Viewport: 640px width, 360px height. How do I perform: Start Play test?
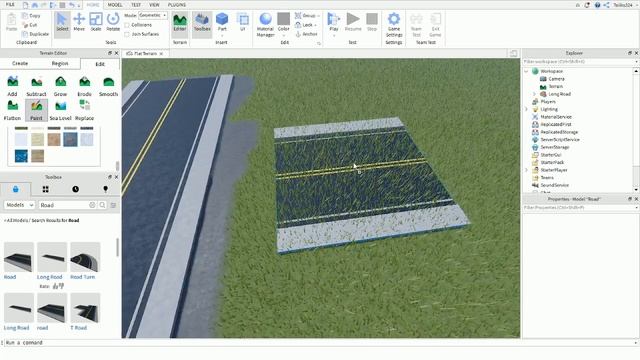pos(334,22)
